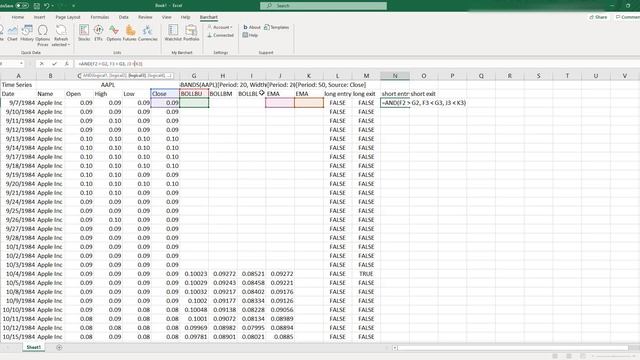Add a new sheet with the plus icon
Screen dimensions: 640x360
pos(59,347)
